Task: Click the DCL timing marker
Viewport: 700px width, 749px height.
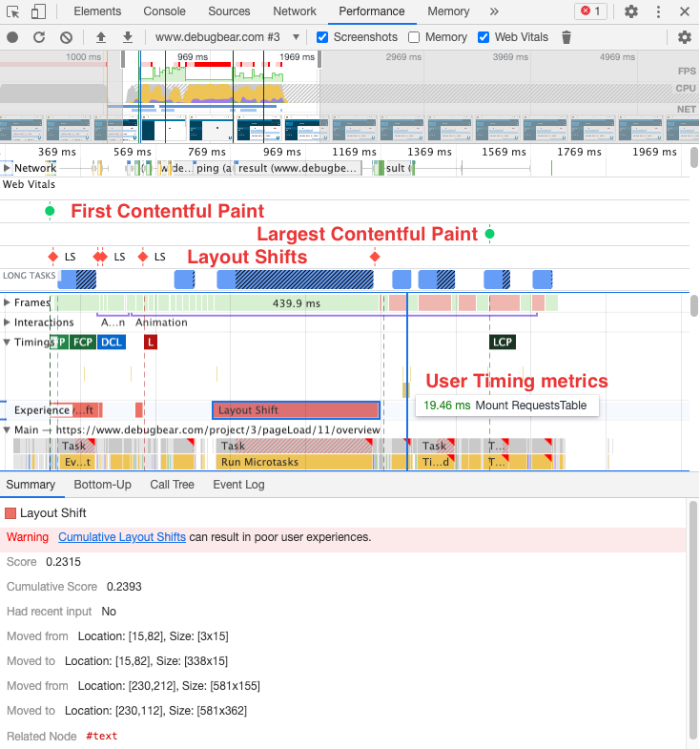Action: (112, 342)
